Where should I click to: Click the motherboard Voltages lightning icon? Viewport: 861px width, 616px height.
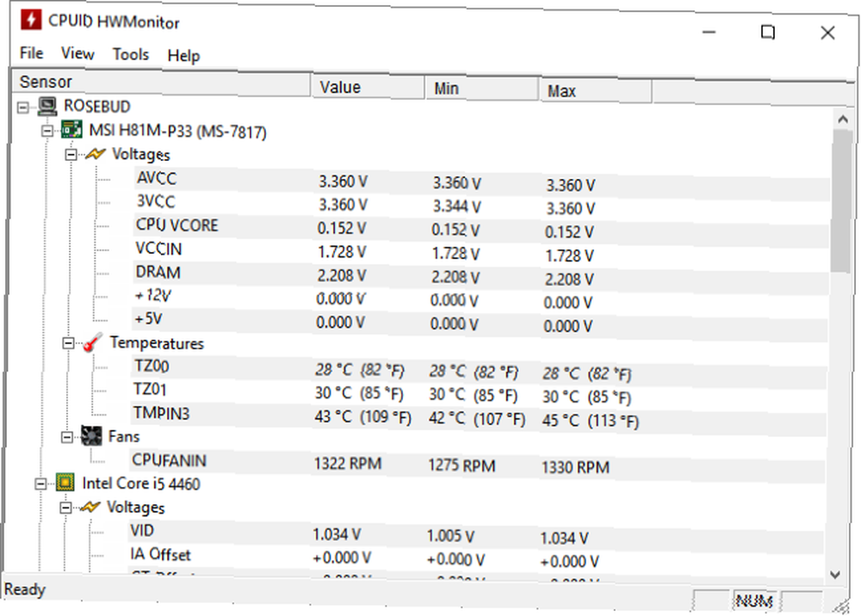coord(95,154)
